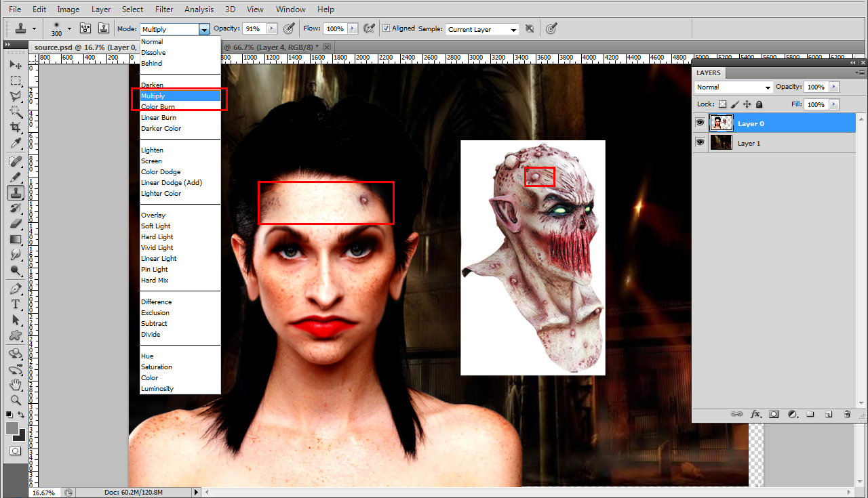This screenshot has width=868, height=498.
Task: Add a layer style with fx icon
Action: pyautogui.click(x=755, y=413)
